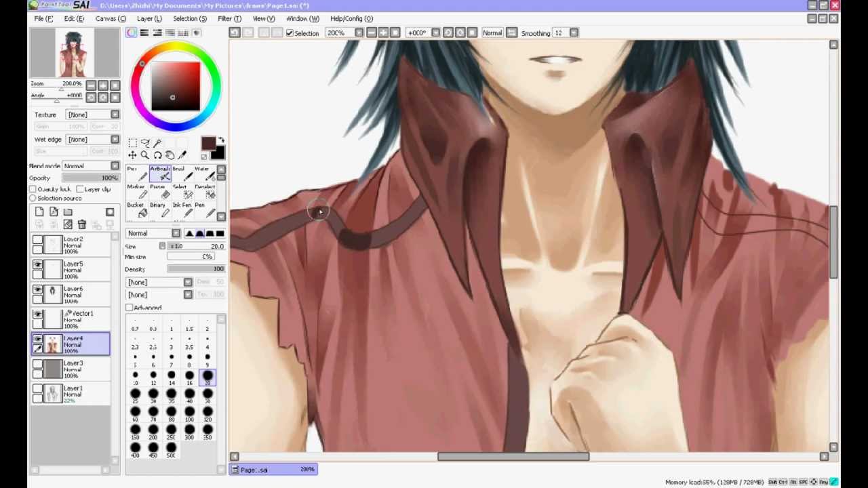This screenshot has width=868, height=488.
Task: Select the 500 brush size preset
Action: 171,450
